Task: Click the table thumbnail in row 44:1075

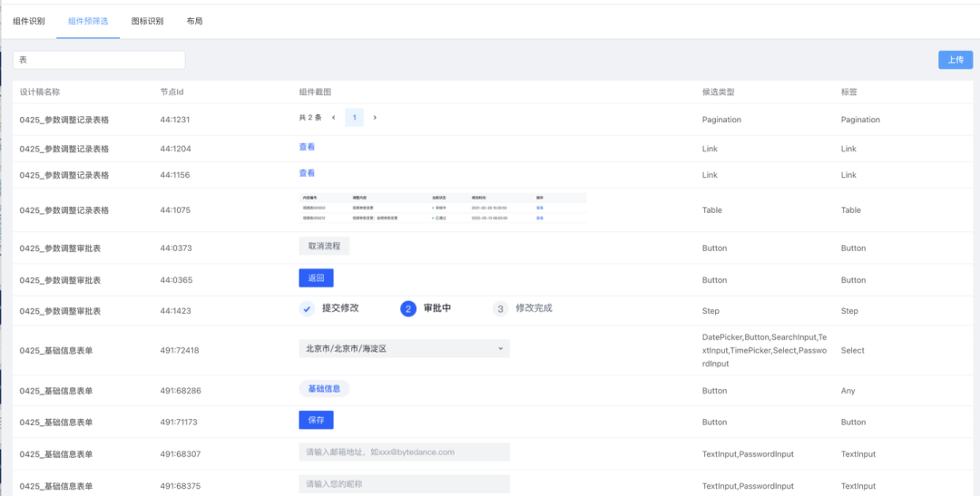Action: [x=443, y=208]
